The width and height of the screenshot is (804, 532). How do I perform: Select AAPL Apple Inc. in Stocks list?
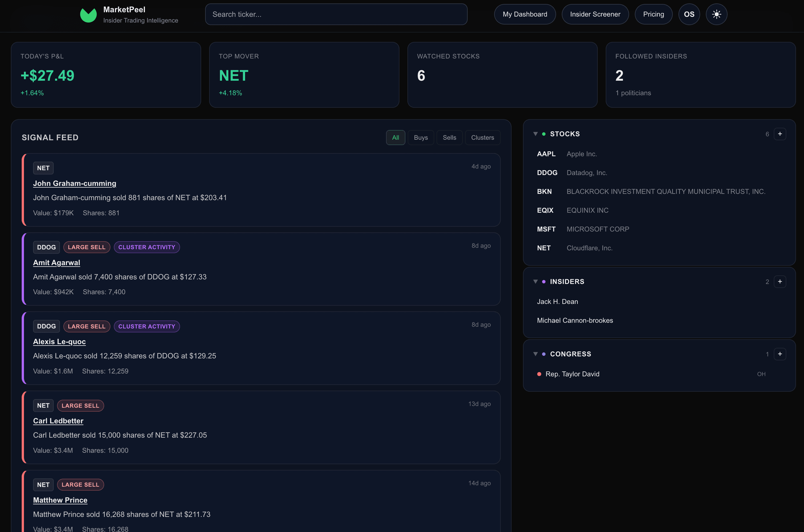click(x=659, y=154)
